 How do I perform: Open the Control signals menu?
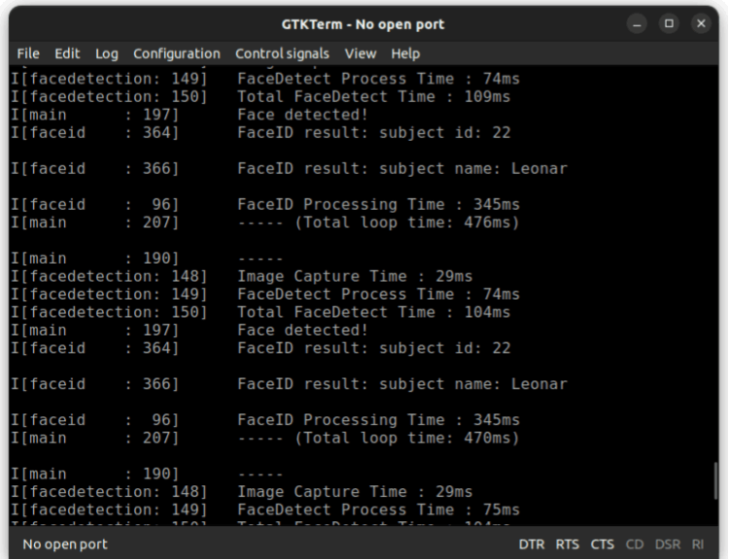[x=282, y=53]
